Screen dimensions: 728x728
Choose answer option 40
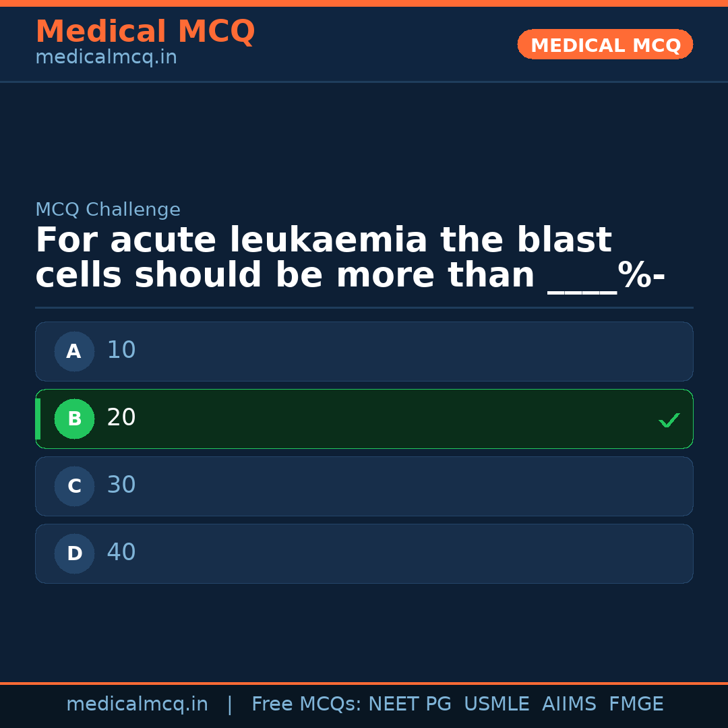[364, 553]
